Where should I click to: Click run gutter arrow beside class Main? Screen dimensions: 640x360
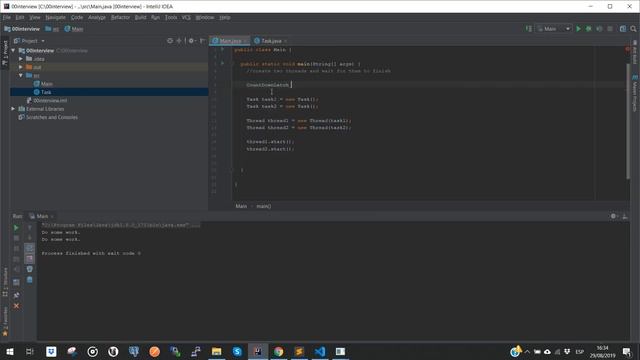222,49
